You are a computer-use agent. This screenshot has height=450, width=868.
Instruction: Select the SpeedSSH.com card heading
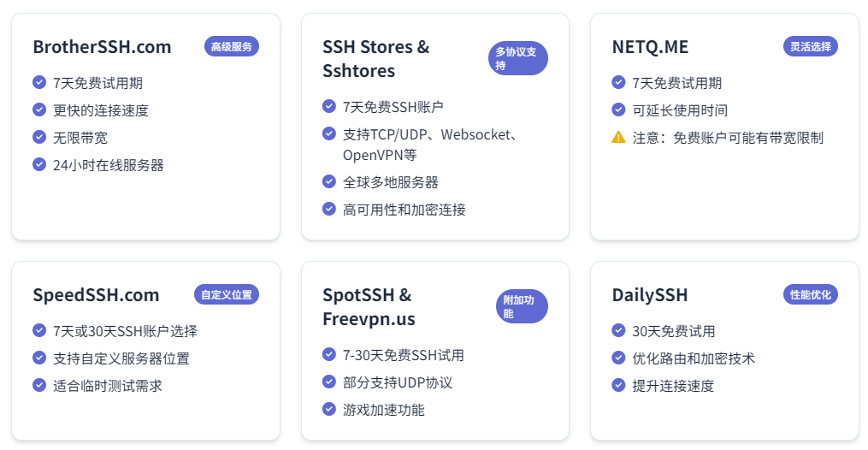click(96, 295)
